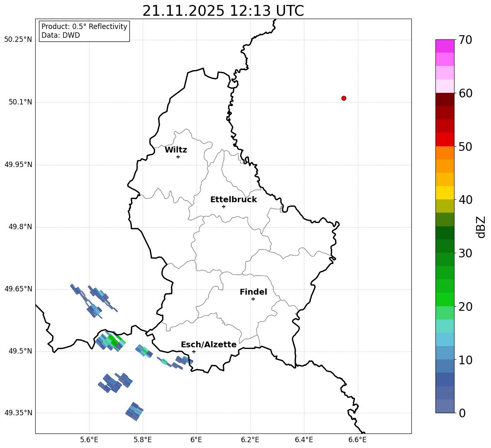Click the 6.6°E longitude label

(x=357, y=440)
